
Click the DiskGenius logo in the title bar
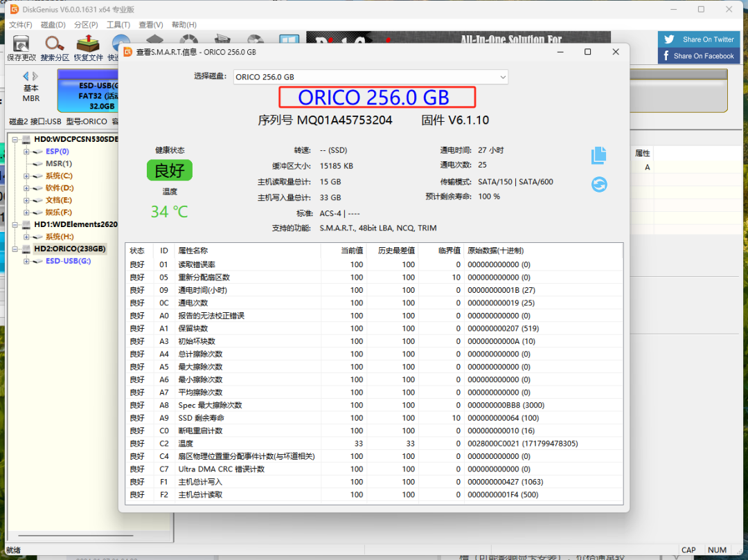(14, 9)
